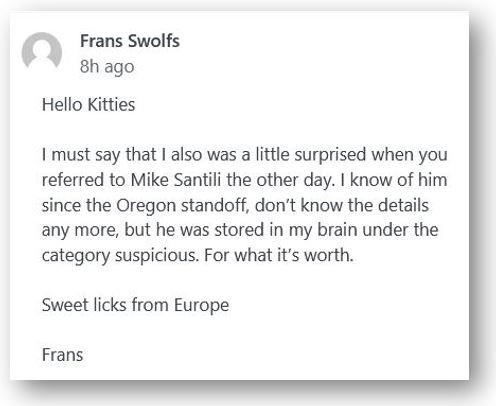The image size is (496, 406).
Task: Click the phrase "don't know the details"
Action: (x=342, y=205)
